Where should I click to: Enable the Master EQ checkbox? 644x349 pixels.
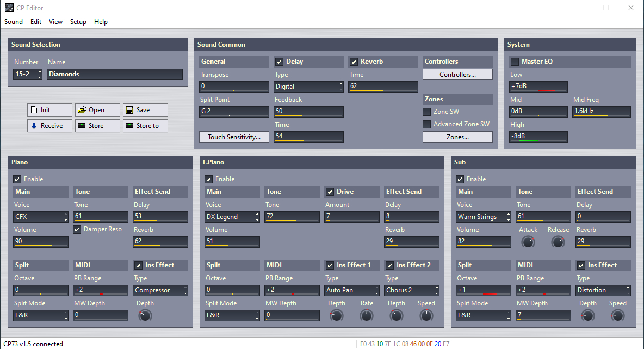point(515,62)
